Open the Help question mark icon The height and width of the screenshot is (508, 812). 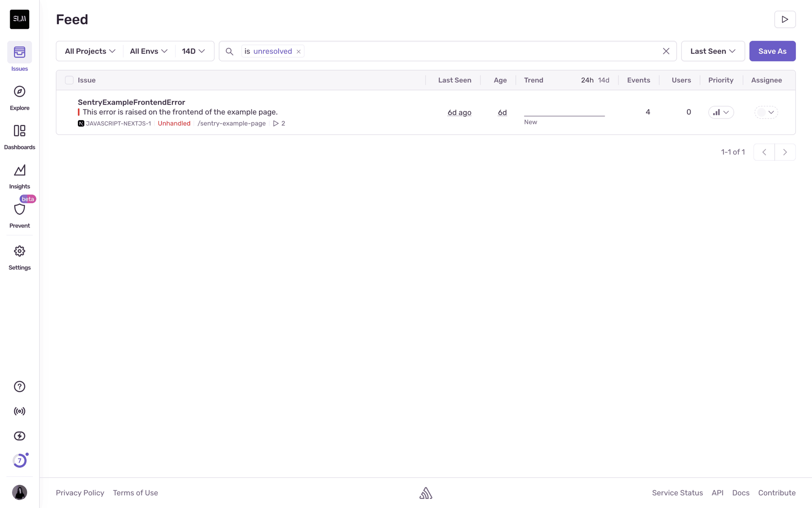[19, 387]
